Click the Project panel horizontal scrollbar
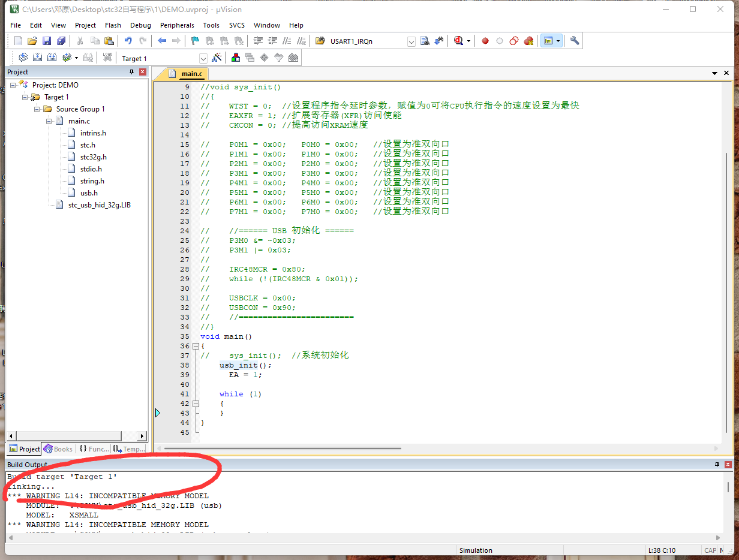Screen dimensions: 739x560 [68, 436]
